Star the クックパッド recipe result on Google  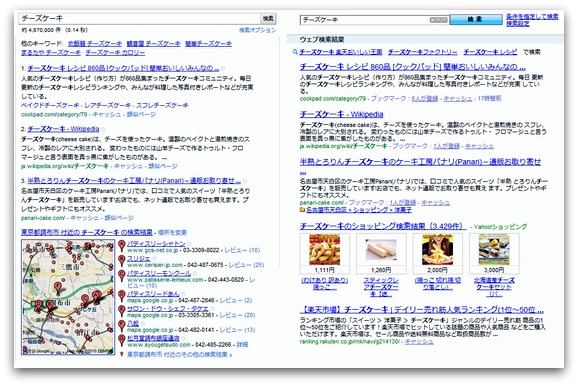coord(223,68)
